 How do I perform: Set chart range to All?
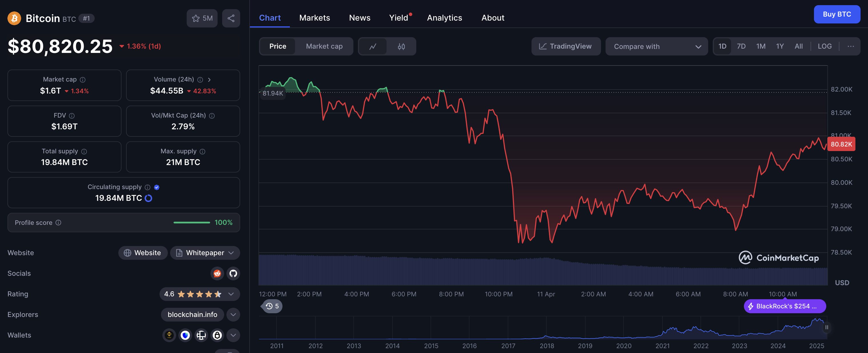point(799,46)
